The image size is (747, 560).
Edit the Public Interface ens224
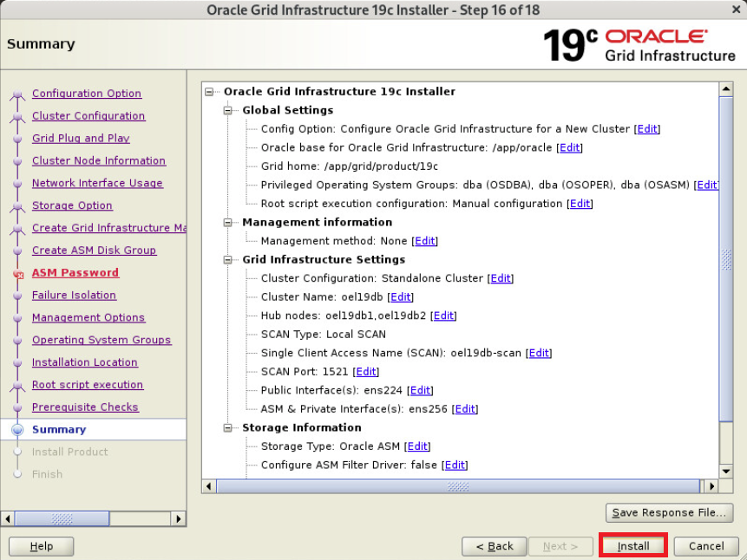click(x=420, y=390)
